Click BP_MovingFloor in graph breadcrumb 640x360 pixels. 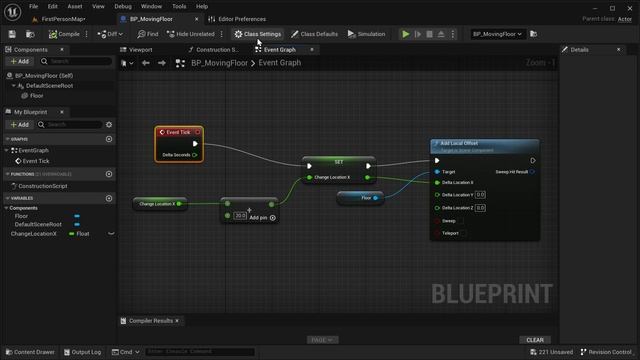click(x=219, y=63)
